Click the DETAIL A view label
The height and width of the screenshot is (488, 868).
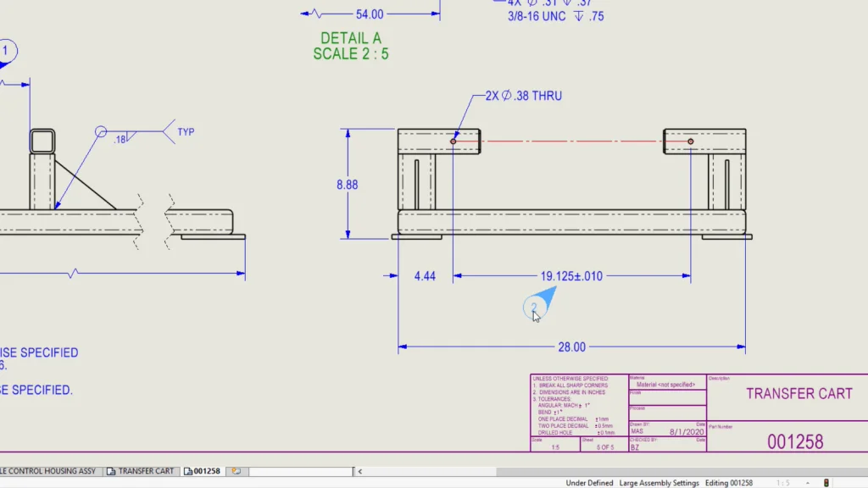coord(350,38)
